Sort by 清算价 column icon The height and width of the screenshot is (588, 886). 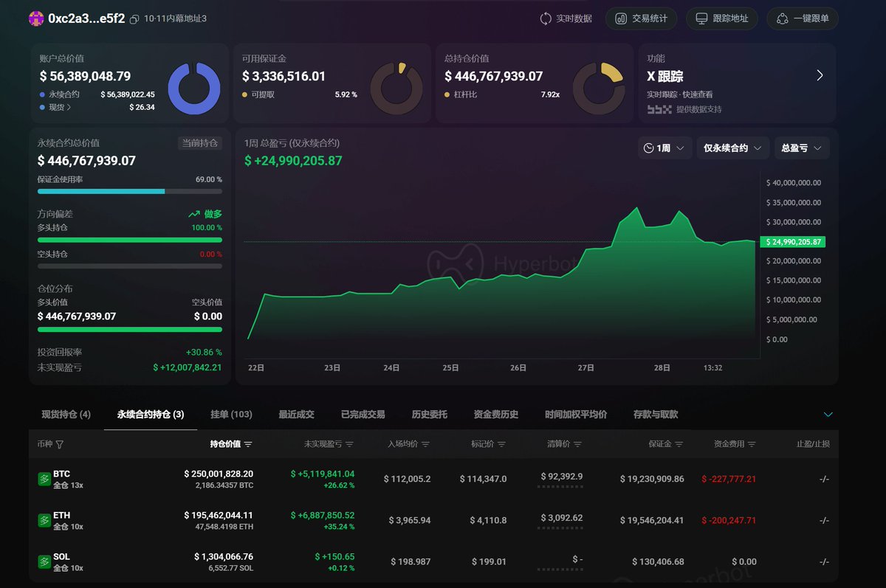coord(577,444)
